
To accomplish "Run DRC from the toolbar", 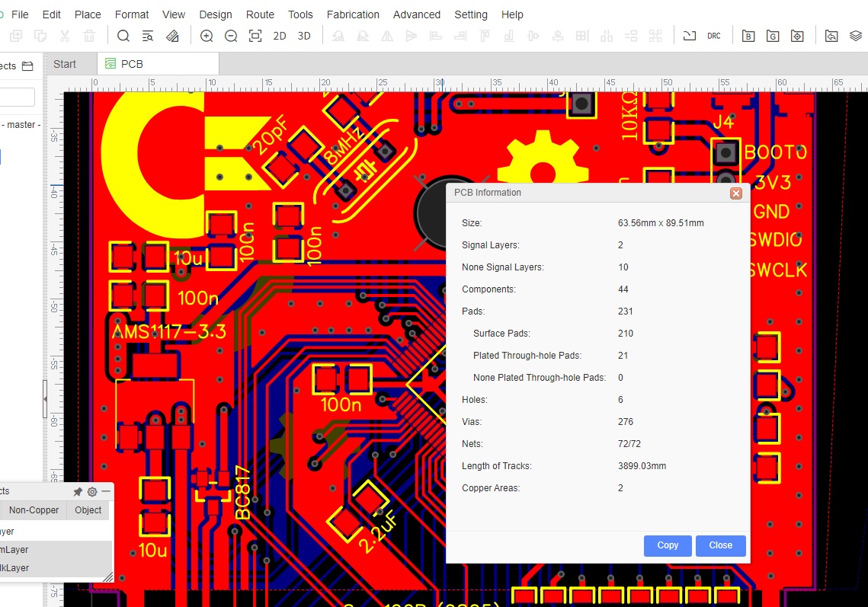I will [x=715, y=35].
